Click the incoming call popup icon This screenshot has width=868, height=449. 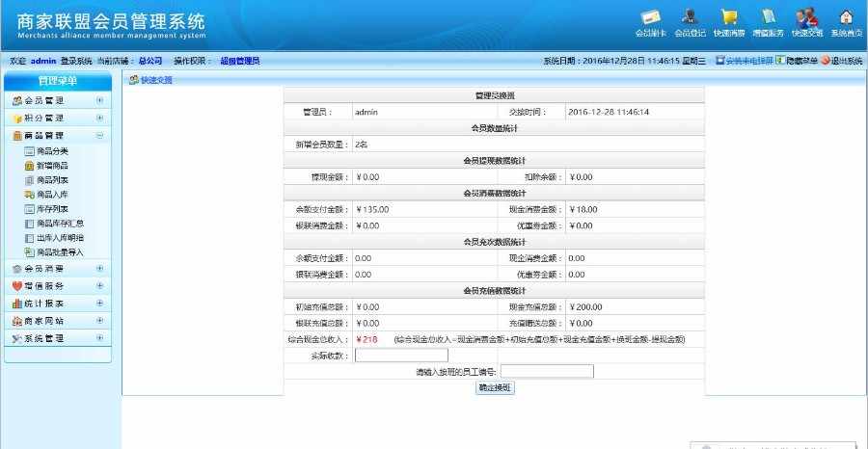(720, 61)
